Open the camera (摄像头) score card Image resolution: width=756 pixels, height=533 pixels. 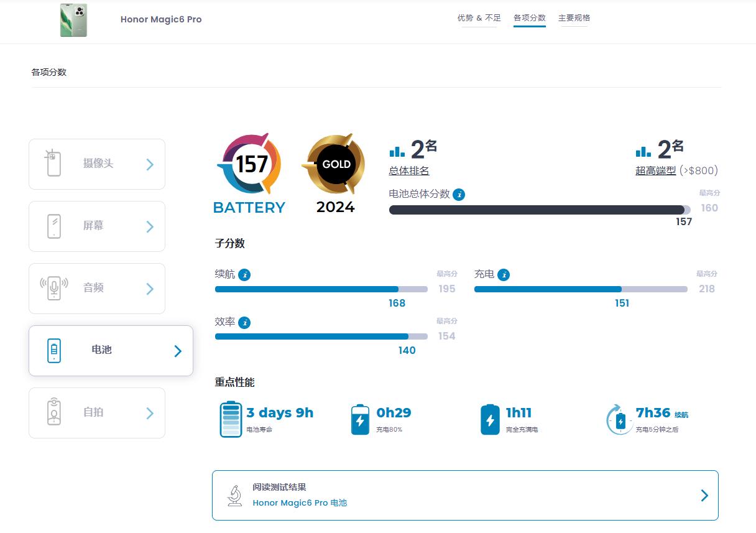pos(97,164)
